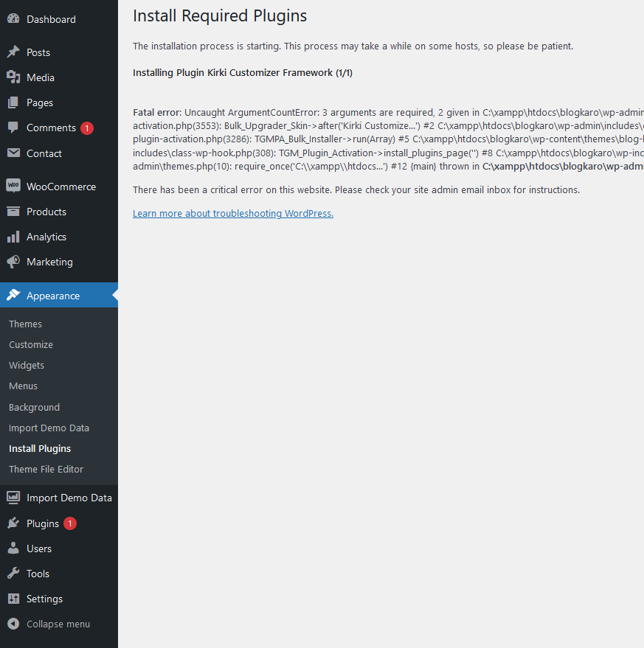The height and width of the screenshot is (648, 644).
Task: Click the Tools wrench icon
Action: pyautogui.click(x=13, y=574)
